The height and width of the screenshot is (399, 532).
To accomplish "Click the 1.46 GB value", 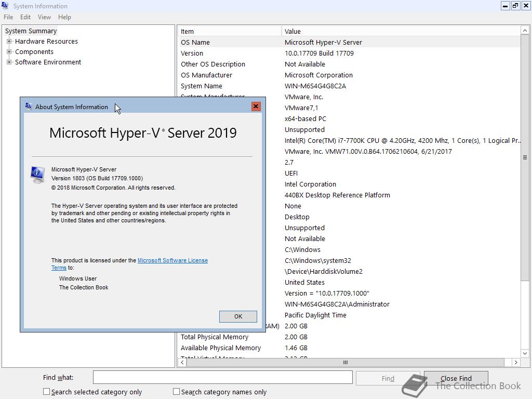I will point(296,348).
